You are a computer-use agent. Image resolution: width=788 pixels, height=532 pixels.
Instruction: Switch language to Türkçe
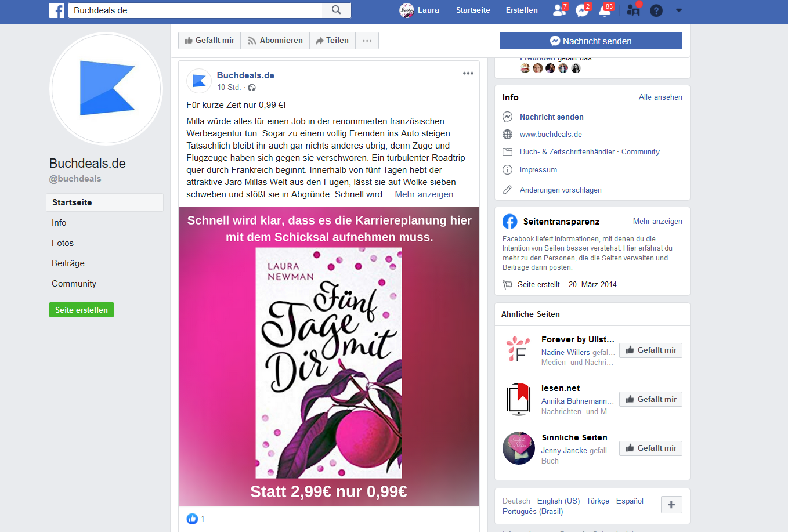pyautogui.click(x=598, y=501)
